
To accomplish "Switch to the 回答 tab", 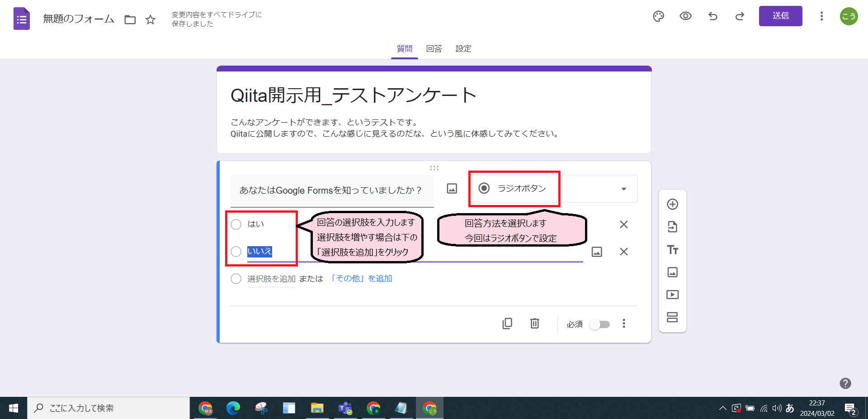I will click(434, 48).
